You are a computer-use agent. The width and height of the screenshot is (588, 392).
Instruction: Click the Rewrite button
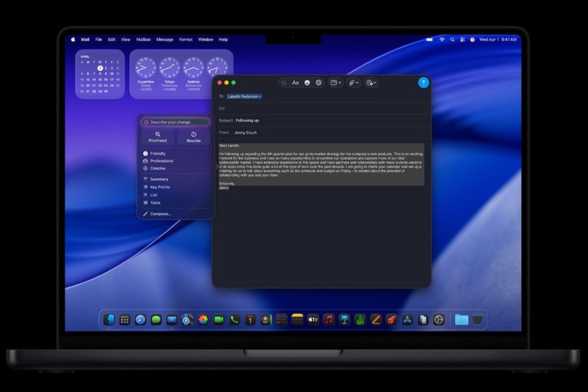(193, 137)
